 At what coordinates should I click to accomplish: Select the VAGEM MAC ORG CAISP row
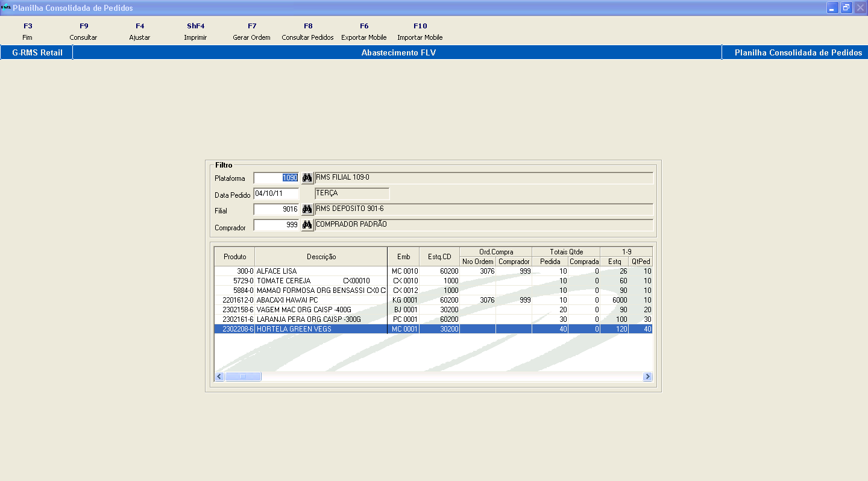433,310
